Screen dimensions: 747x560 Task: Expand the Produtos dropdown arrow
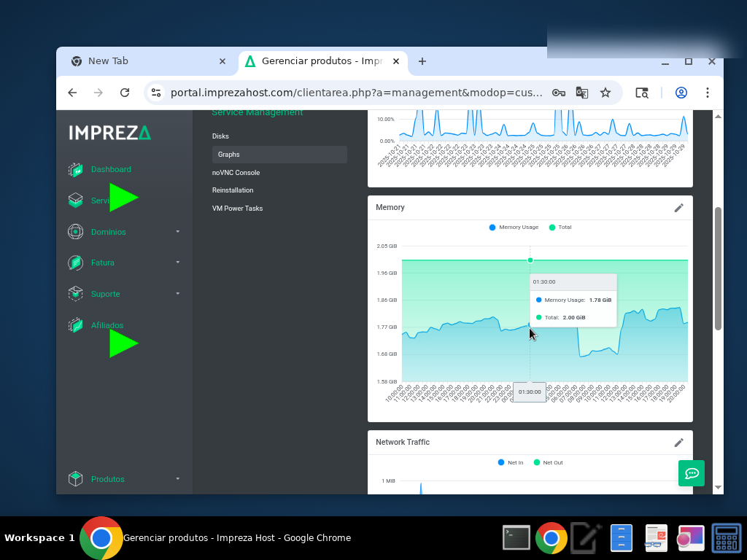[x=178, y=479]
